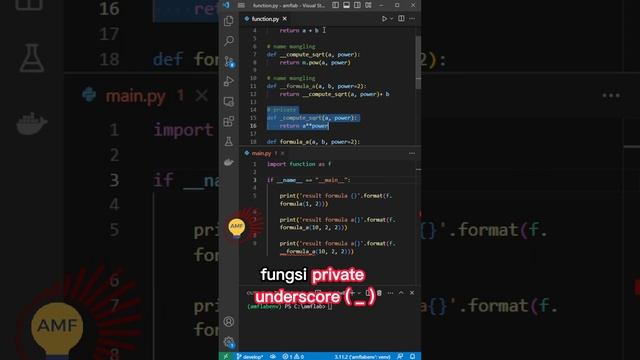The image size is (640, 360).
Task: Click '# private' comment on line 14
Action: click(282, 110)
